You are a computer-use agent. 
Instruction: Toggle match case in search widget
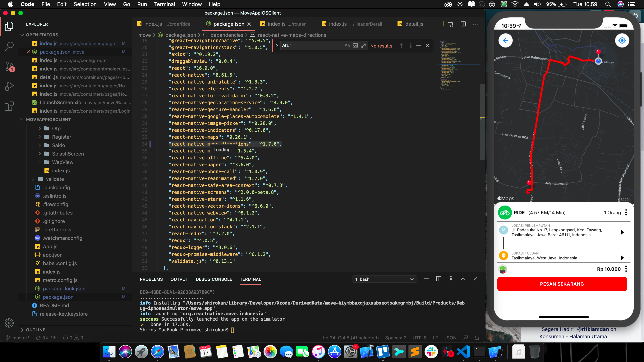click(347, 45)
